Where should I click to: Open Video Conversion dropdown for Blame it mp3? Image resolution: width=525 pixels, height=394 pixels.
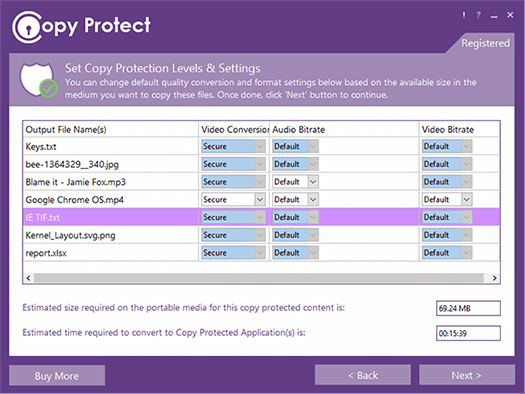tap(233, 182)
